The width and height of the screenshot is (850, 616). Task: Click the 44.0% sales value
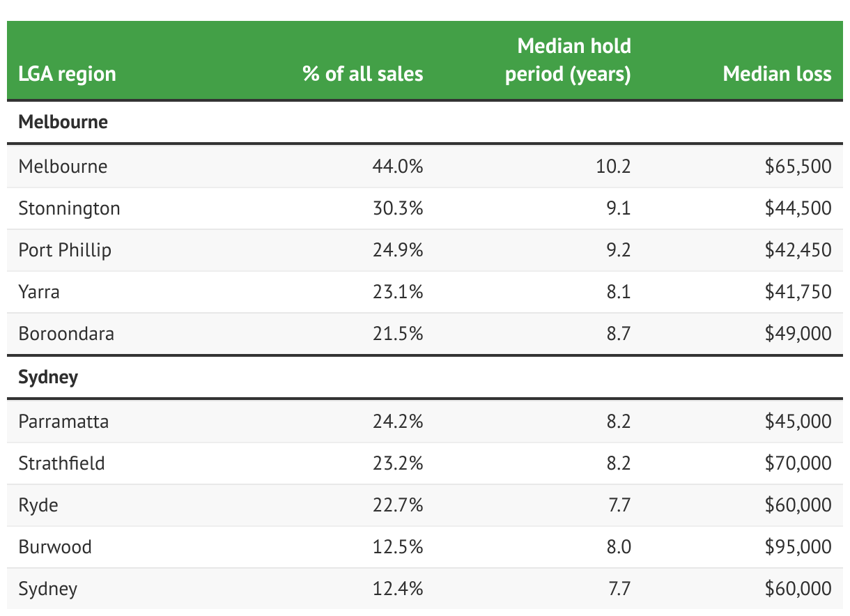pos(398,167)
